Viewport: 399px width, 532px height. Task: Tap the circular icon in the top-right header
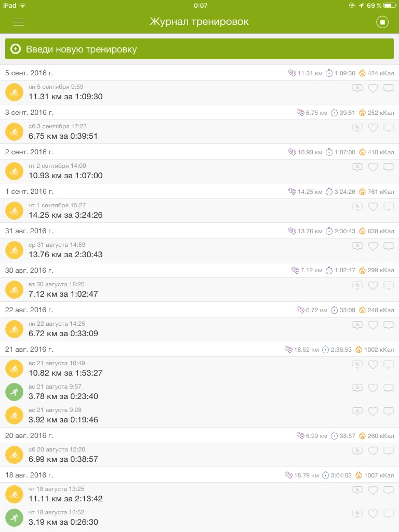382,22
